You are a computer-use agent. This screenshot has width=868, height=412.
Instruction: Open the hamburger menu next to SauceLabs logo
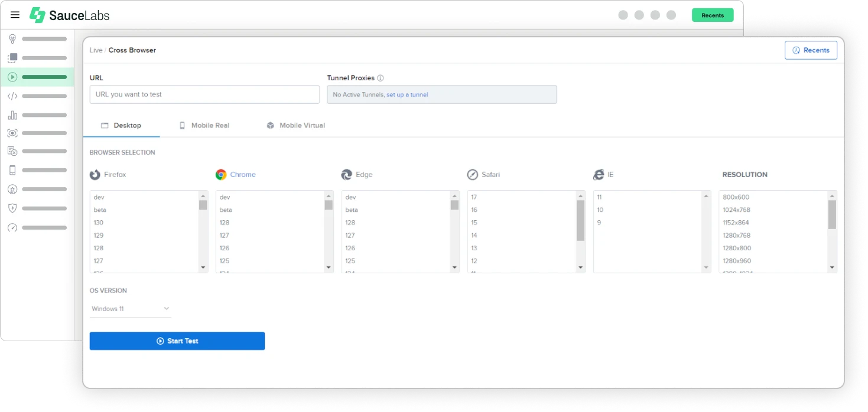point(15,15)
